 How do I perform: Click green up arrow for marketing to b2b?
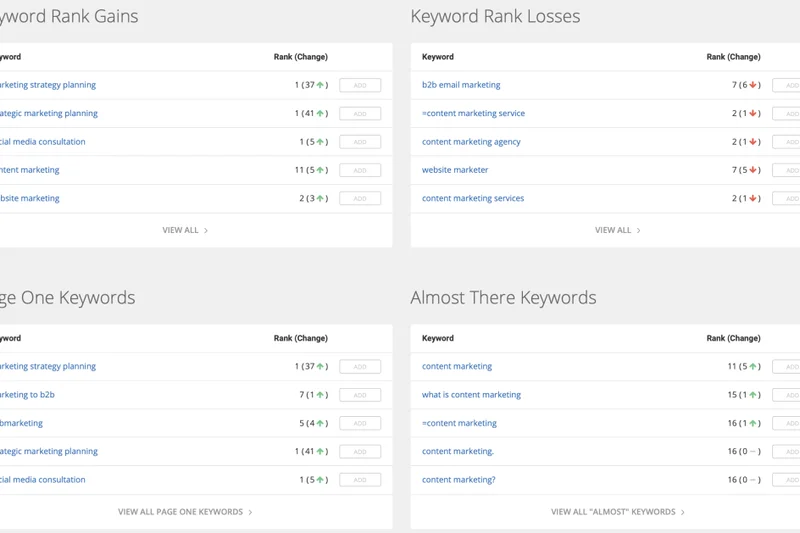(x=321, y=395)
